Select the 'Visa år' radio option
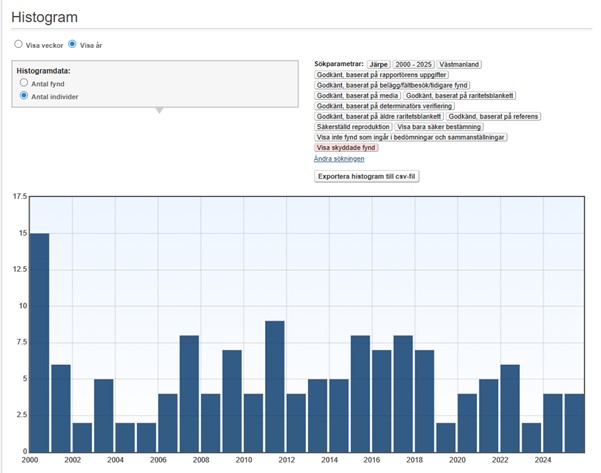This screenshot has width=601, height=473. (72, 44)
